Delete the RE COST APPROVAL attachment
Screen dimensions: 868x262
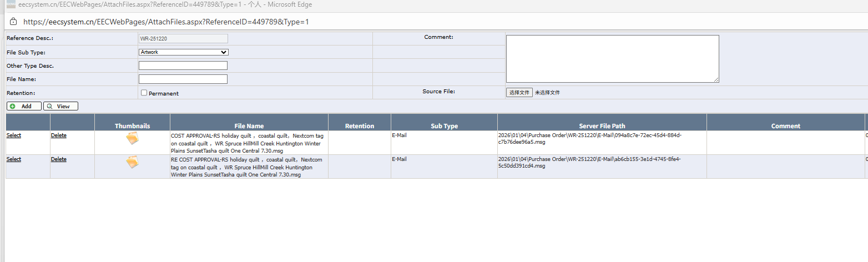[59, 159]
